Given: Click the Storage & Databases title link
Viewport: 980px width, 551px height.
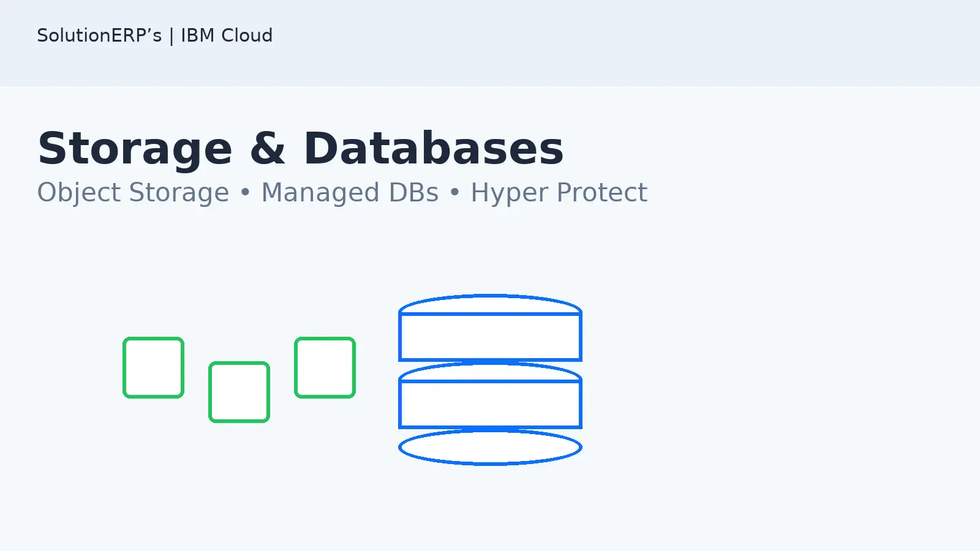Looking at the screenshot, I should [x=301, y=147].
